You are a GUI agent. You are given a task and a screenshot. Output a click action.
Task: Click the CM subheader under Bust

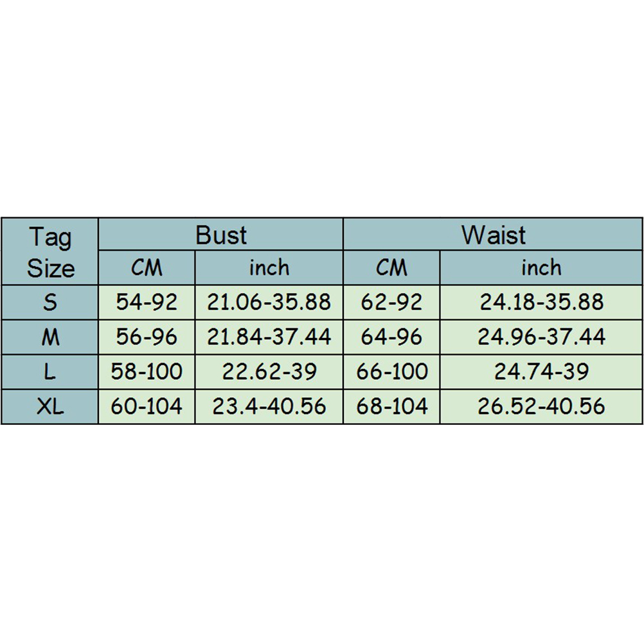point(147,268)
